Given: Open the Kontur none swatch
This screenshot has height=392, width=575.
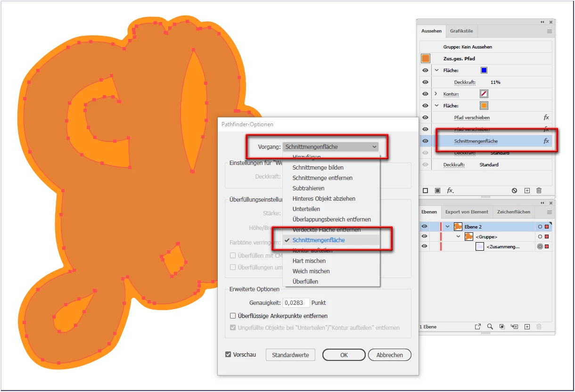Looking at the screenshot, I should point(484,94).
